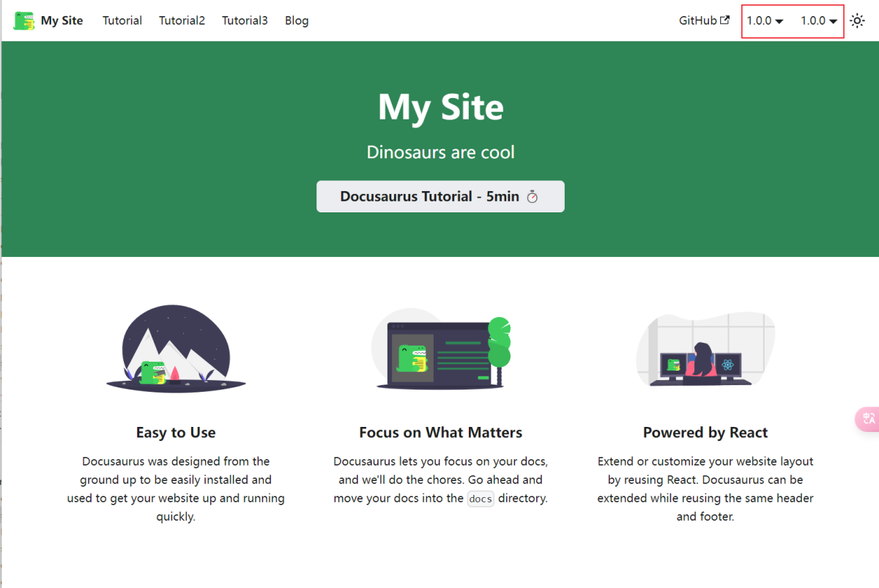Open the second 1.0.0 version dropdown
Viewport: 879px width, 588px height.
(819, 21)
